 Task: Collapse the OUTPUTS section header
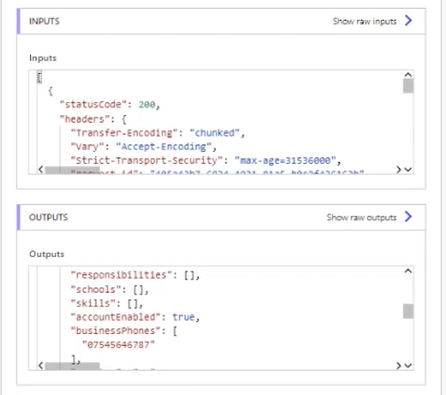221,217
